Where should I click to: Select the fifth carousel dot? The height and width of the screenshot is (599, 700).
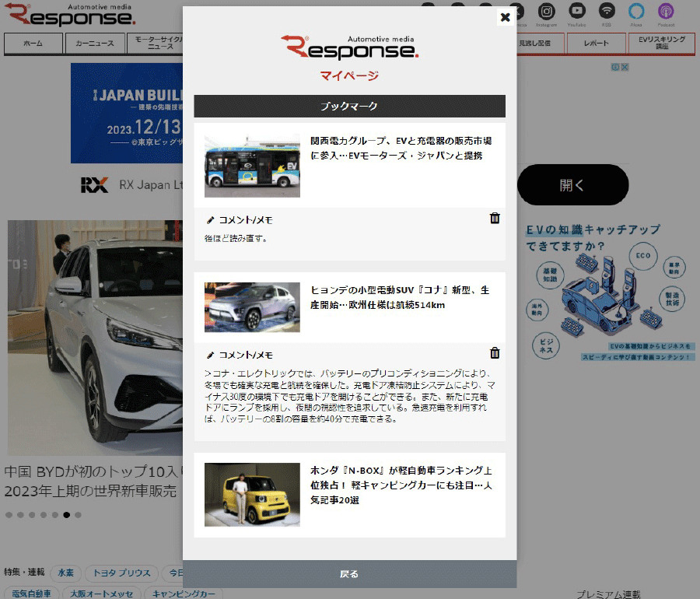coord(55,515)
